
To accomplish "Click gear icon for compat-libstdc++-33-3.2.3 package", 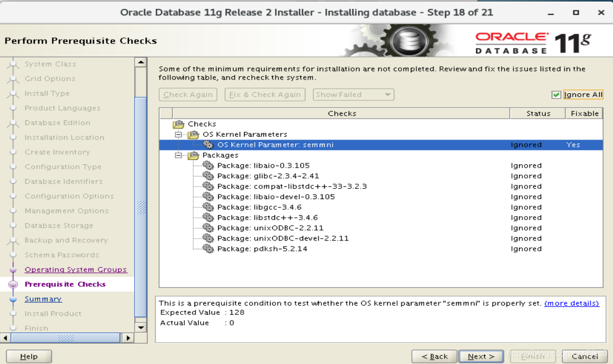I will tap(208, 186).
